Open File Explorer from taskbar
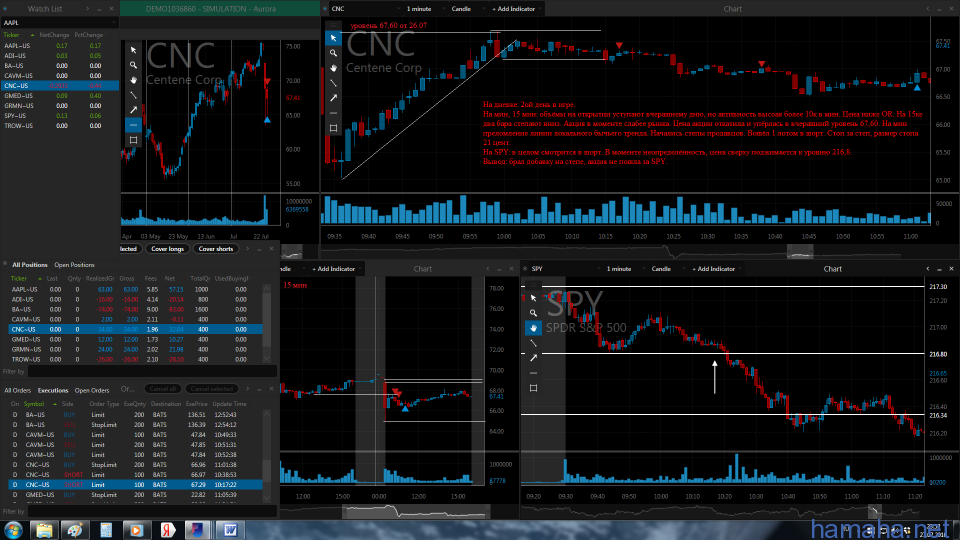The height and width of the screenshot is (540, 960). (x=44, y=530)
